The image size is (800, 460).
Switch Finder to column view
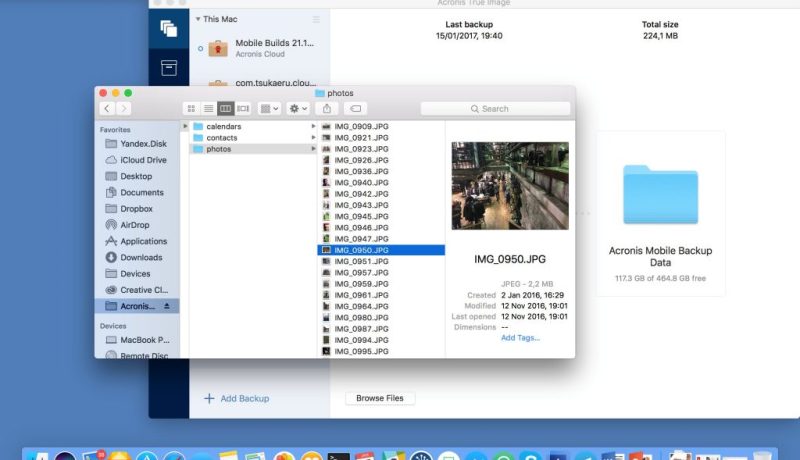tap(225, 109)
